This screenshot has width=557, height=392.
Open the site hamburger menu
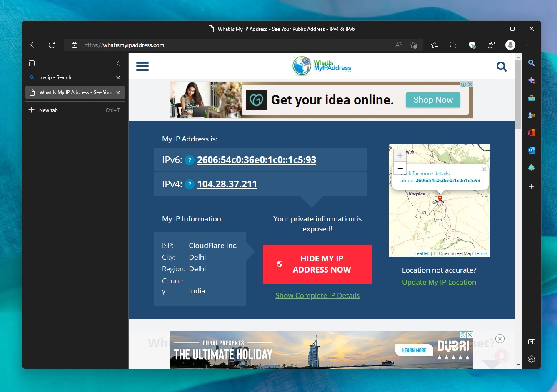(x=142, y=67)
